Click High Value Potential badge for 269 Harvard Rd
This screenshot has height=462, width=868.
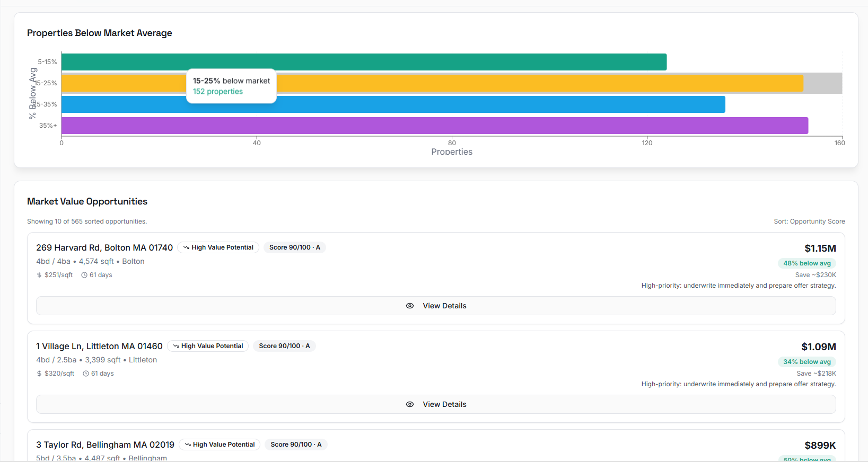pyautogui.click(x=218, y=247)
